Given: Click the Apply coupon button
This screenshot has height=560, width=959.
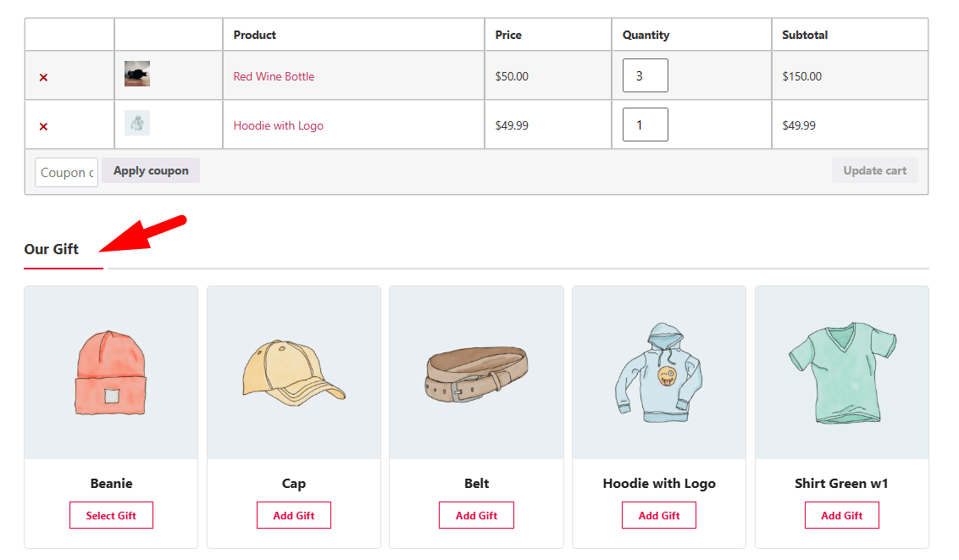Looking at the screenshot, I should [150, 170].
